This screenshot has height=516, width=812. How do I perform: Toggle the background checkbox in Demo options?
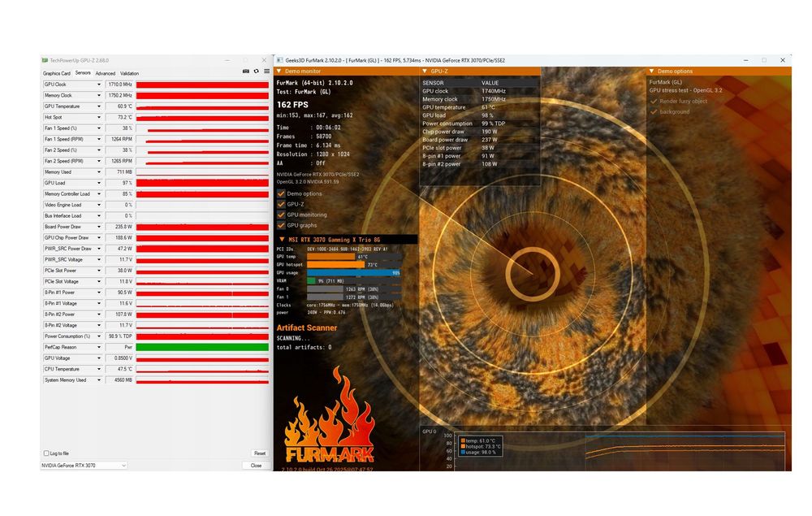654,112
